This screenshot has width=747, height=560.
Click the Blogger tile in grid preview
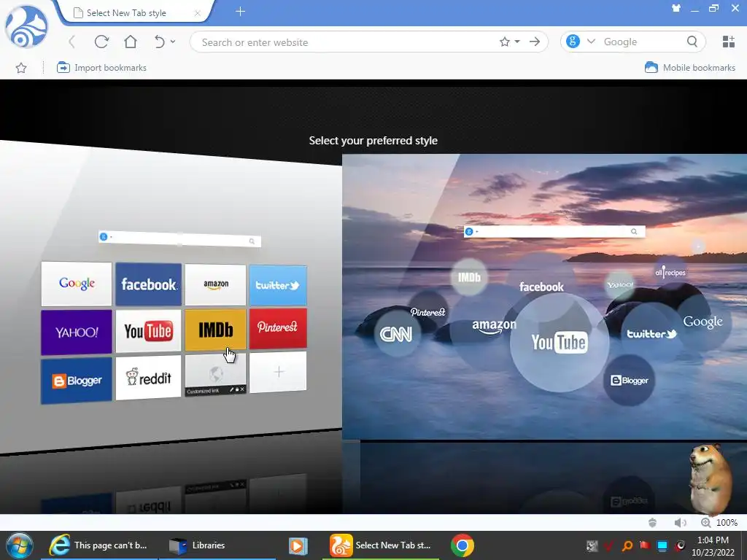click(x=76, y=381)
